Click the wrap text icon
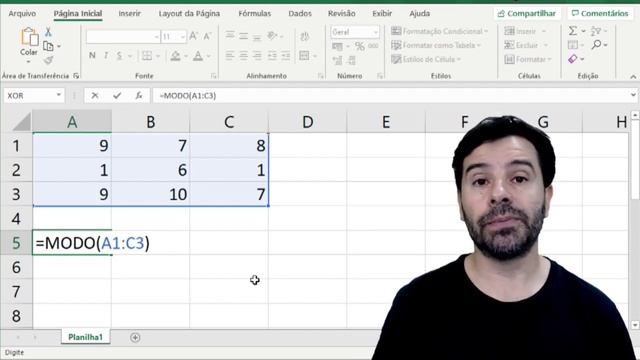Image resolution: width=640 pixels, height=360 pixels. tap(304, 37)
